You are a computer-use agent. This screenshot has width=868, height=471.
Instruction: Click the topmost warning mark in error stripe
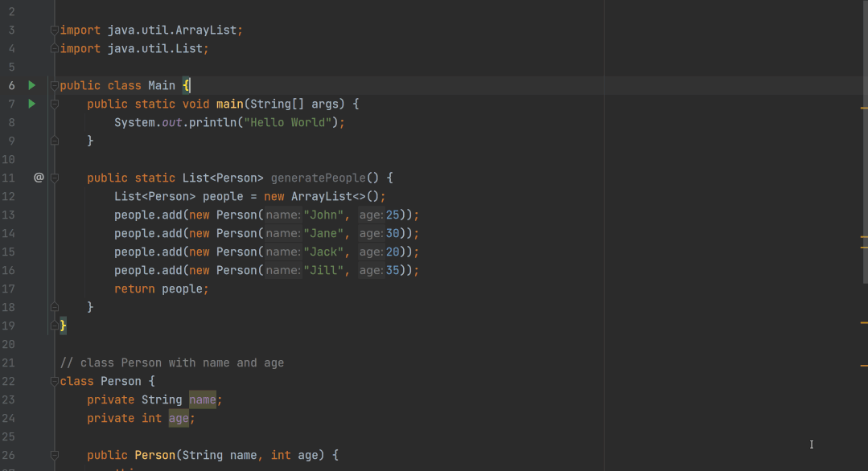(864, 107)
